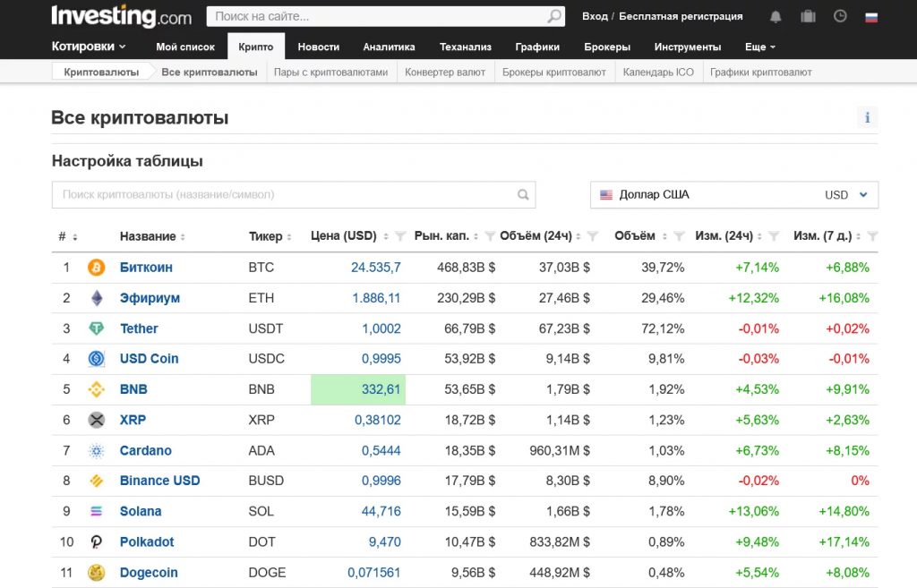Viewport: 917px width, 588px height.
Task: Click the Russian flag language icon
Action: (x=871, y=16)
